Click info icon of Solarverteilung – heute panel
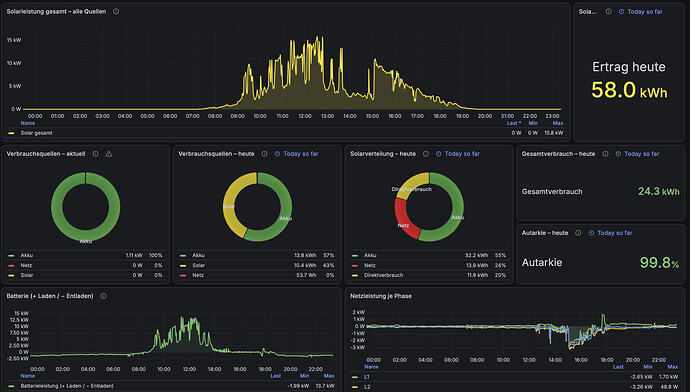Screen dimensions: 690x392 (x=426, y=154)
